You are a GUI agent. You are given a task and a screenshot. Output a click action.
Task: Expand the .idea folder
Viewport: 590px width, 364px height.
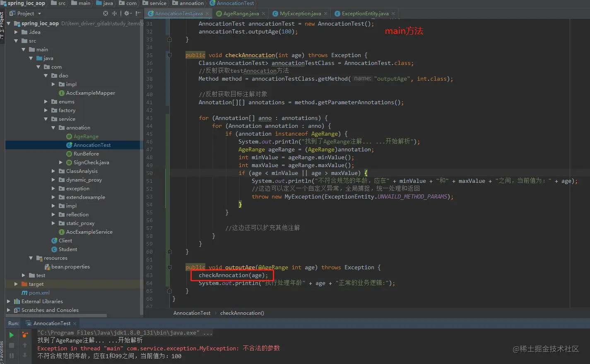coord(16,32)
